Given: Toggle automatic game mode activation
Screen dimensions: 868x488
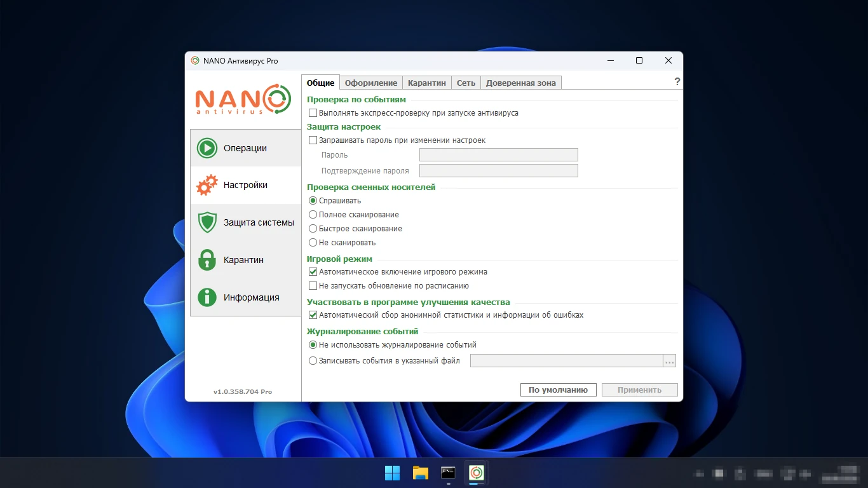Looking at the screenshot, I should coord(313,272).
